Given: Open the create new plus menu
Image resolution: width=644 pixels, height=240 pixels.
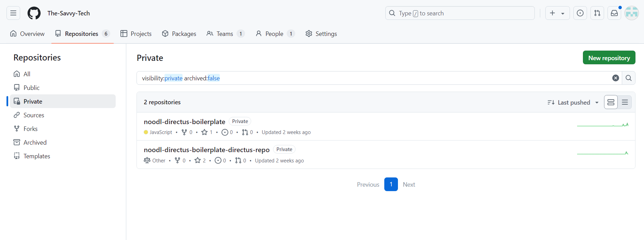Looking at the screenshot, I should [x=557, y=13].
